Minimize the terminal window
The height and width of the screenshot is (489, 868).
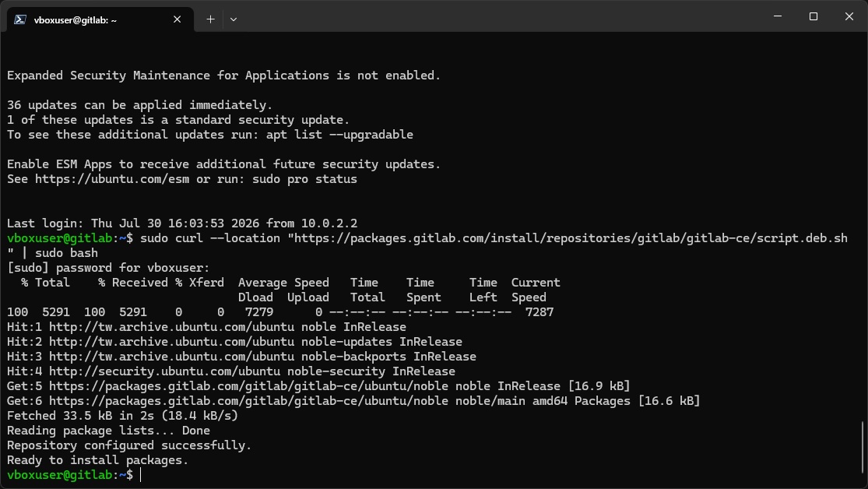click(x=777, y=16)
